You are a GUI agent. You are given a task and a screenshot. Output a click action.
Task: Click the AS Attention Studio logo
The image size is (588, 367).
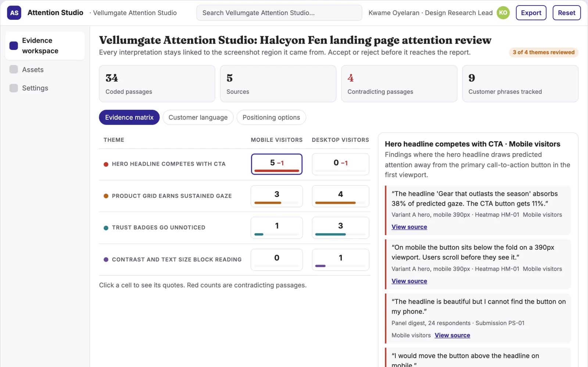pyautogui.click(x=14, y=13)
